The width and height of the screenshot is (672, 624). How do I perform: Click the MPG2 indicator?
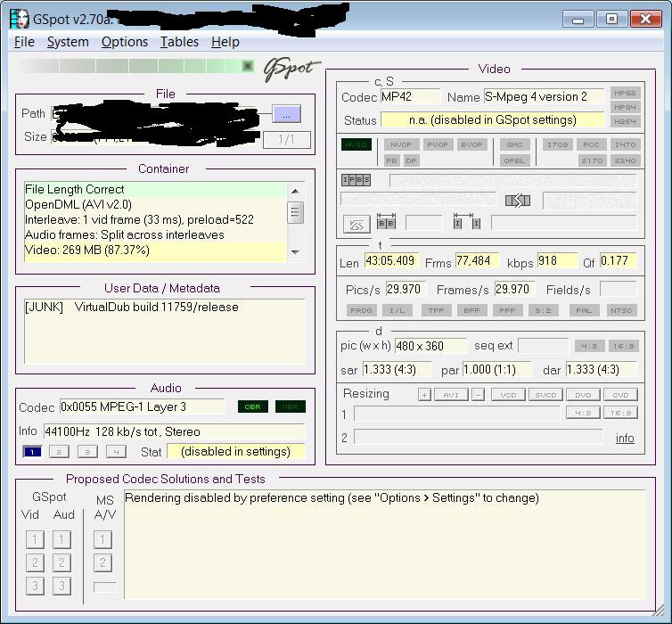click(x=626, y=93)
